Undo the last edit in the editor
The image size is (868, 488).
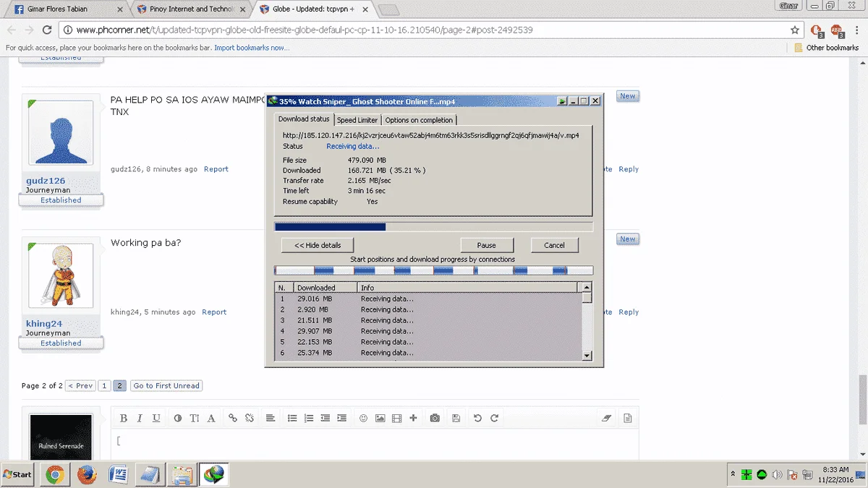477,418
